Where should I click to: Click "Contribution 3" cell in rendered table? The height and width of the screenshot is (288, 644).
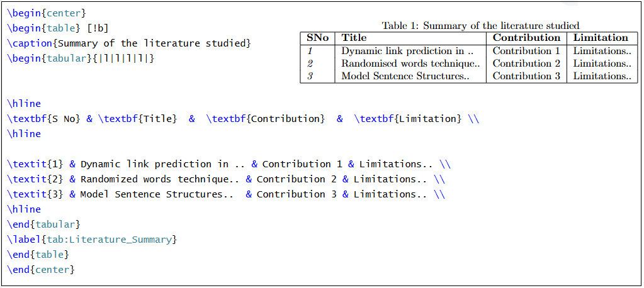pos(526,76)
